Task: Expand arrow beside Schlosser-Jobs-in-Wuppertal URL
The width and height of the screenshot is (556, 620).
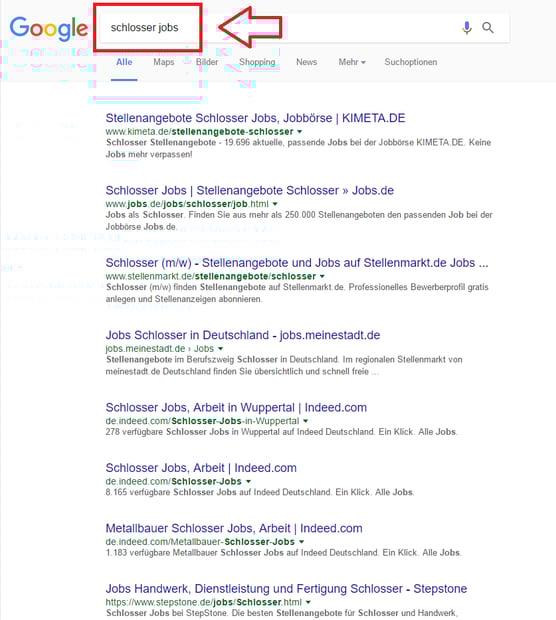Action: click(305, 421)
